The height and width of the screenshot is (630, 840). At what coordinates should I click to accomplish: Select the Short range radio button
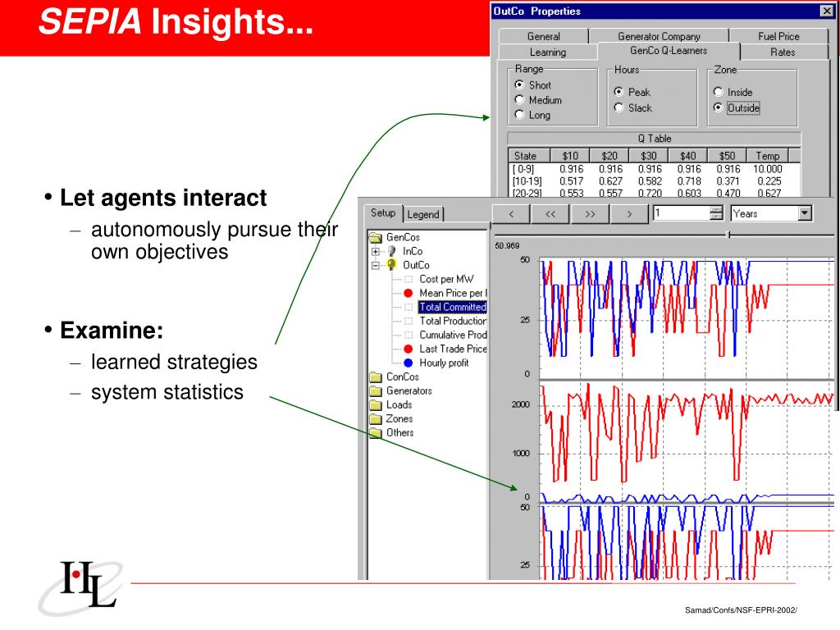(x=519, y=84)
